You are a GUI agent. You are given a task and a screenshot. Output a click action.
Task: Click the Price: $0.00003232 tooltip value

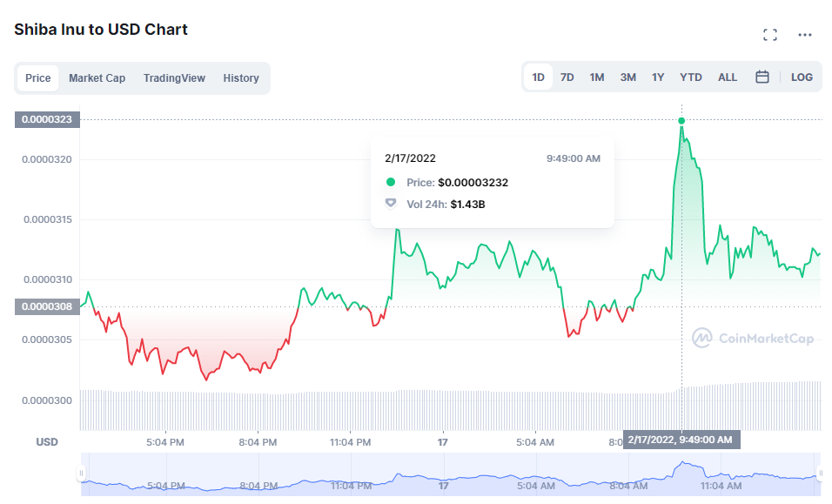point(458,183)
